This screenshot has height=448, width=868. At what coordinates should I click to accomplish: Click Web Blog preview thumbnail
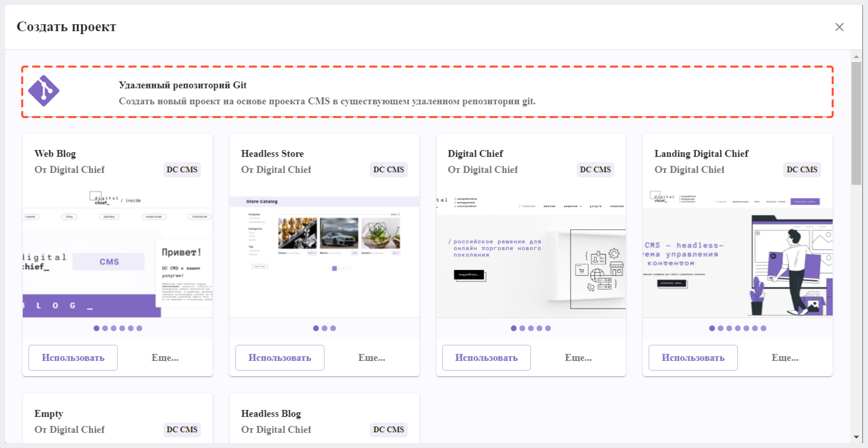[118, 253]
